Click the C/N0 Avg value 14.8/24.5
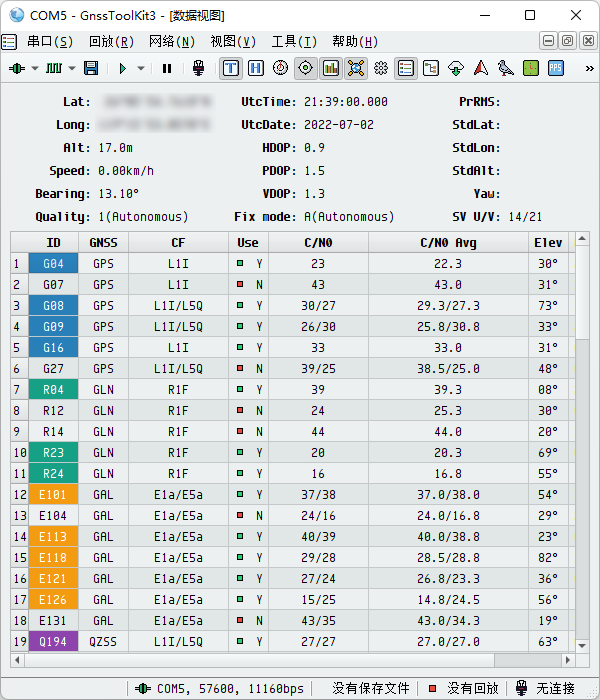The image size is (600, 700). [x=448, y=599]
